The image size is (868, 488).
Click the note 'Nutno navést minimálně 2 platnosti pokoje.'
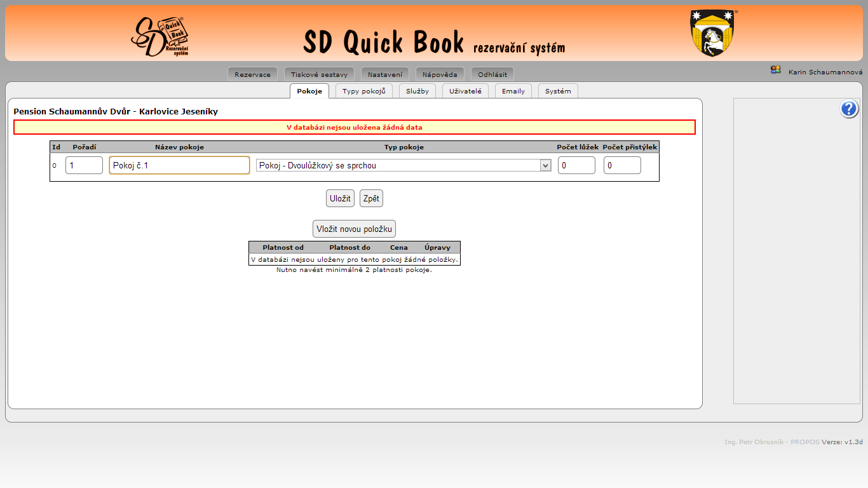354,269
